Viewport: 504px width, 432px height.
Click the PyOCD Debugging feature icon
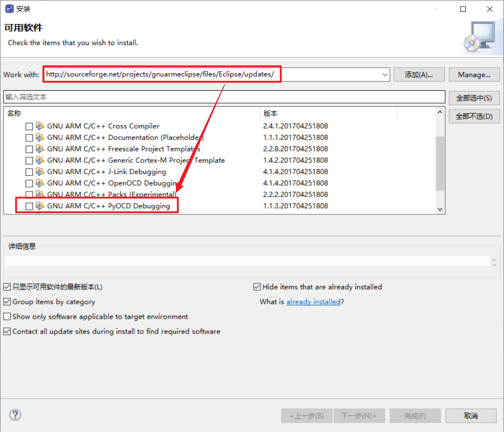pyautogui.click(x=40, y=206)
